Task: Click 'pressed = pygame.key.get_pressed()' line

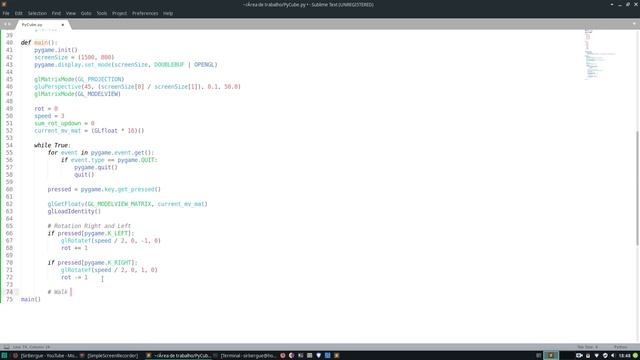Action: [x=104, y=189]
